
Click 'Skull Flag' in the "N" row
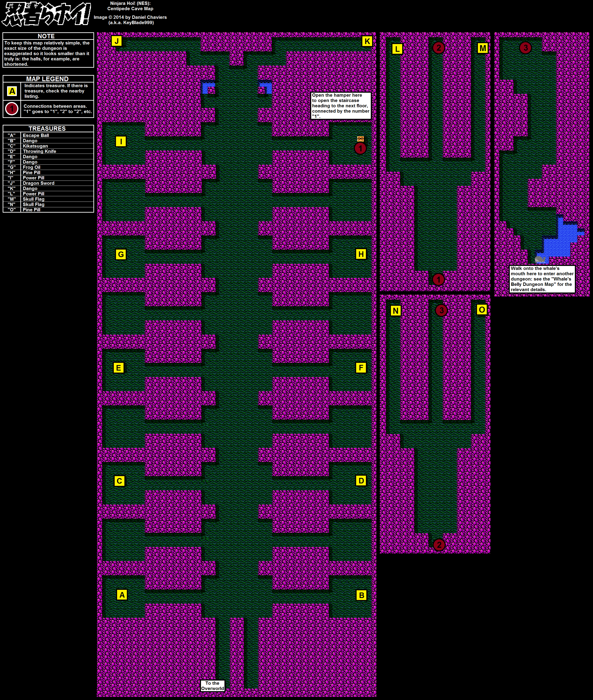tap(34, 205)
